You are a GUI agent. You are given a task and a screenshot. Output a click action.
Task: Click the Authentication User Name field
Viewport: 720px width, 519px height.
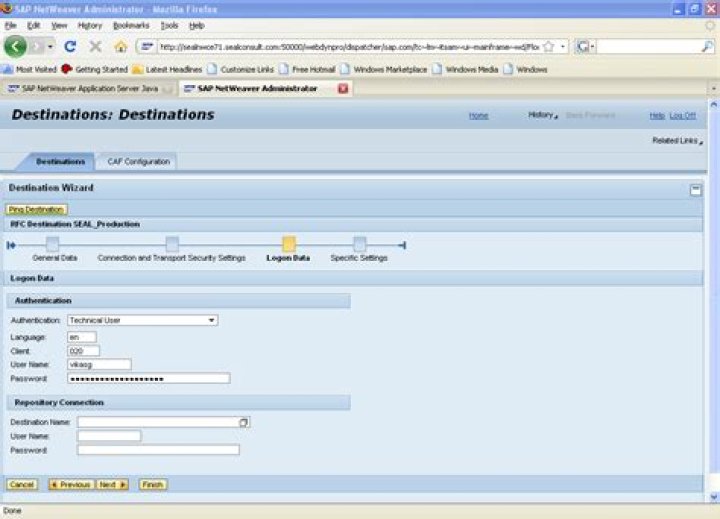[99, 365]
